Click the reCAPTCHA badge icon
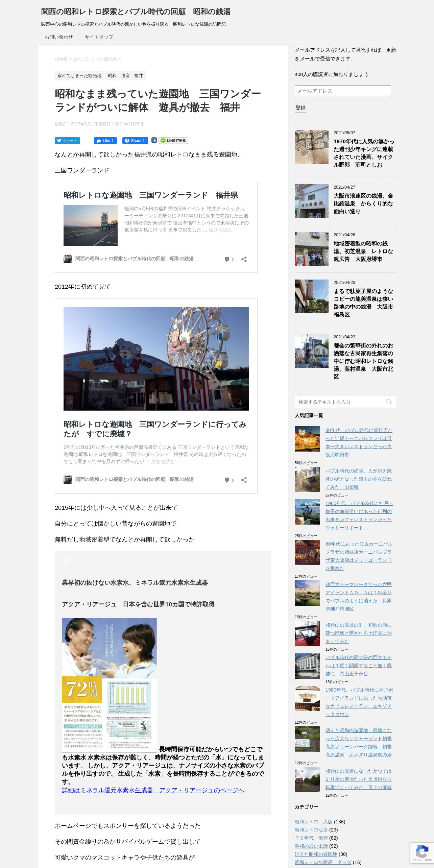 [x=422, y=851]
